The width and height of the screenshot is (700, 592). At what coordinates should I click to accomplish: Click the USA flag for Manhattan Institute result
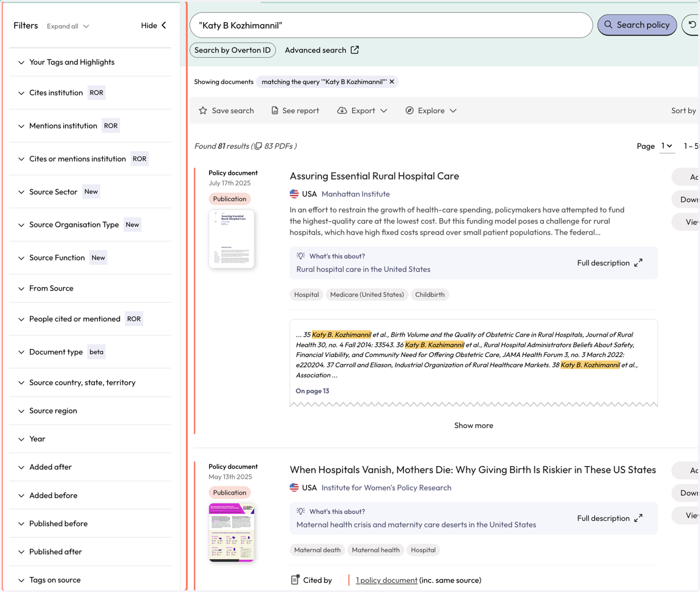pyautogui.click(x=294, y=194)
